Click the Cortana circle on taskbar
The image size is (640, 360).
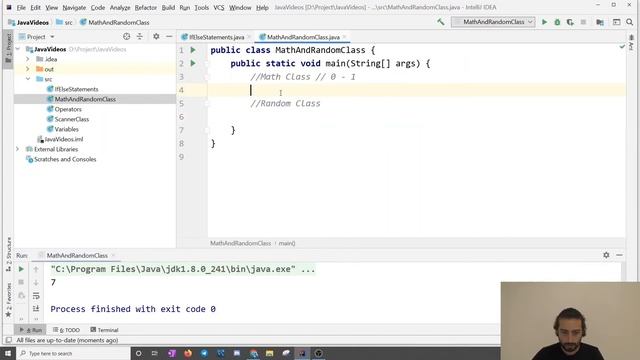click(138, 353)
